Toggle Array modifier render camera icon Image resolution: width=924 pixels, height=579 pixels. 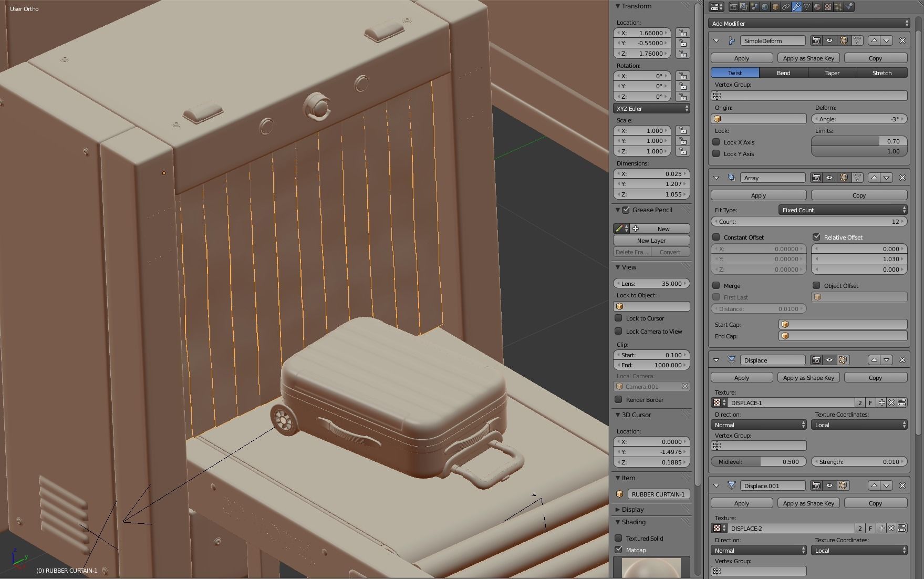click(x=816, y=178)
